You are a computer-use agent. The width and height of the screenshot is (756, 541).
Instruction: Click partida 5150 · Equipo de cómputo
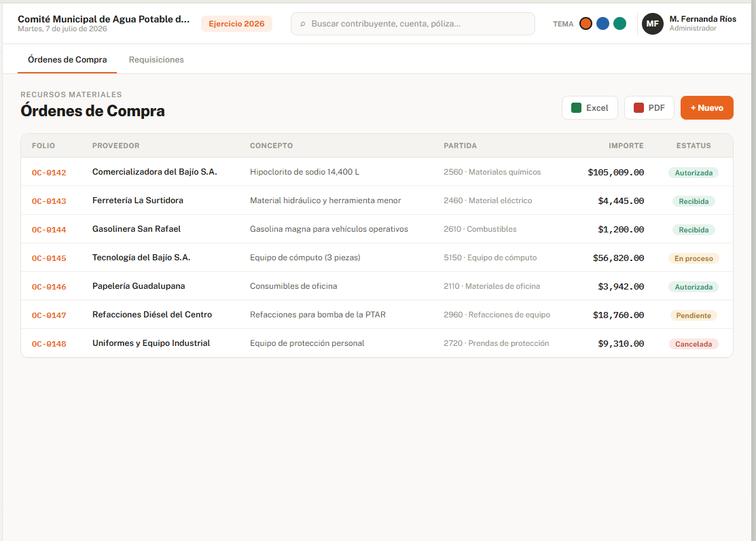(x=490, y=257)
